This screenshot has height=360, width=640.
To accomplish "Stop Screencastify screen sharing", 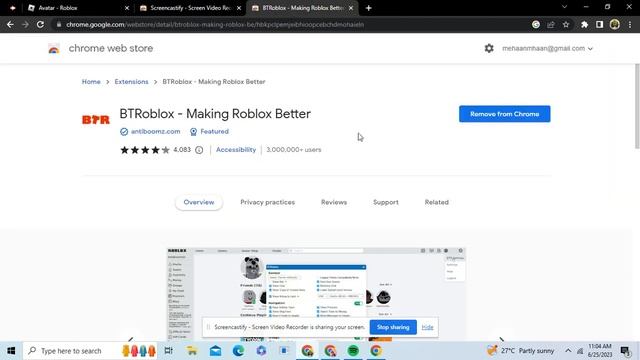I will click(x=393, y=327).
